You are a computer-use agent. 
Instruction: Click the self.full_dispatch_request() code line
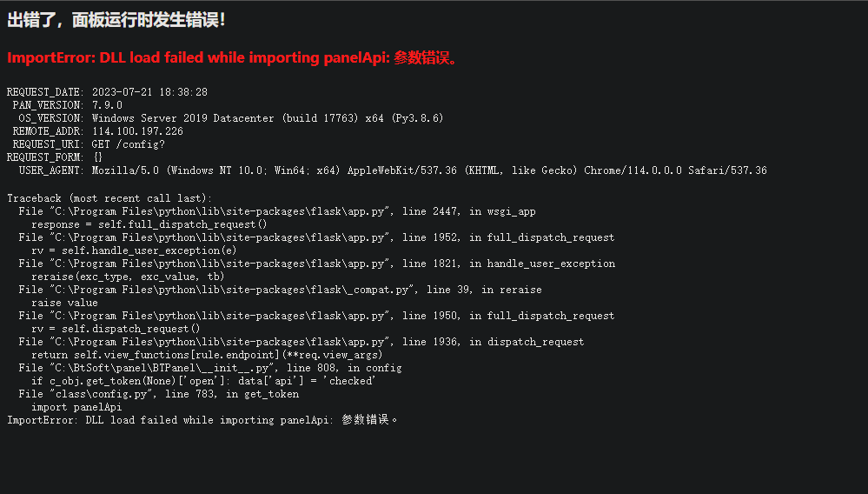coord(149,224)
